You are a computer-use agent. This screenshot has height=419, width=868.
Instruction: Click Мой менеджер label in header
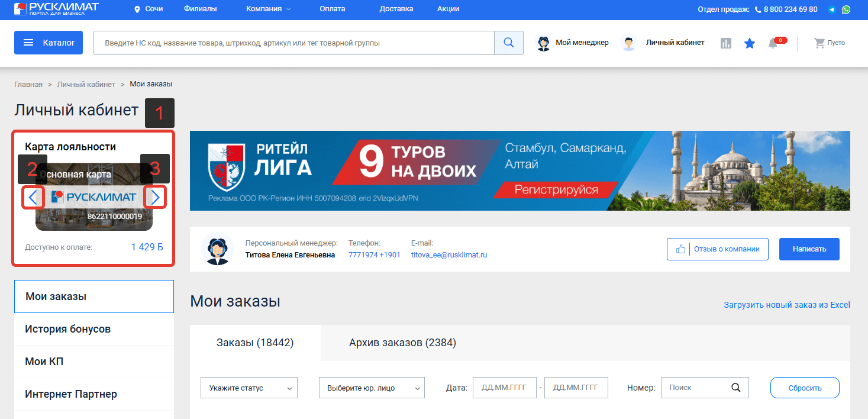click(582, 43)
